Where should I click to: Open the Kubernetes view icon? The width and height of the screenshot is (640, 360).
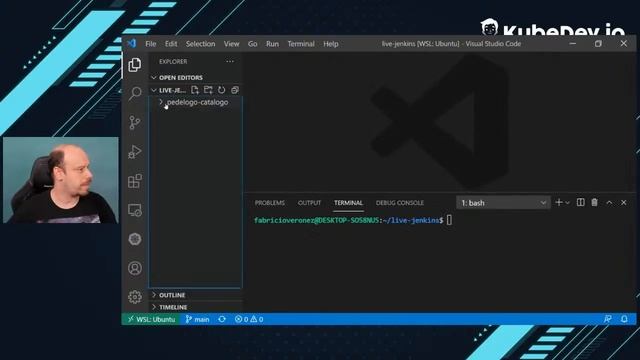click(x=135, y=239)
